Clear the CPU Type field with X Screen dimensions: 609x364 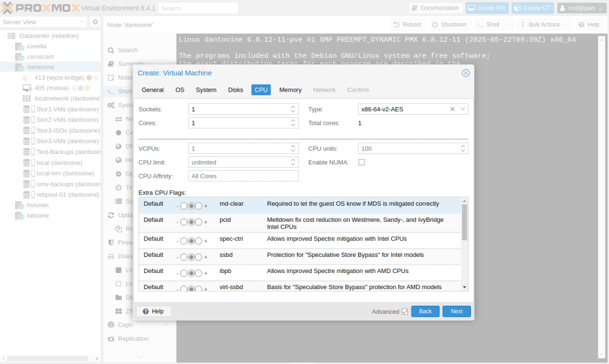pos(453,109)
